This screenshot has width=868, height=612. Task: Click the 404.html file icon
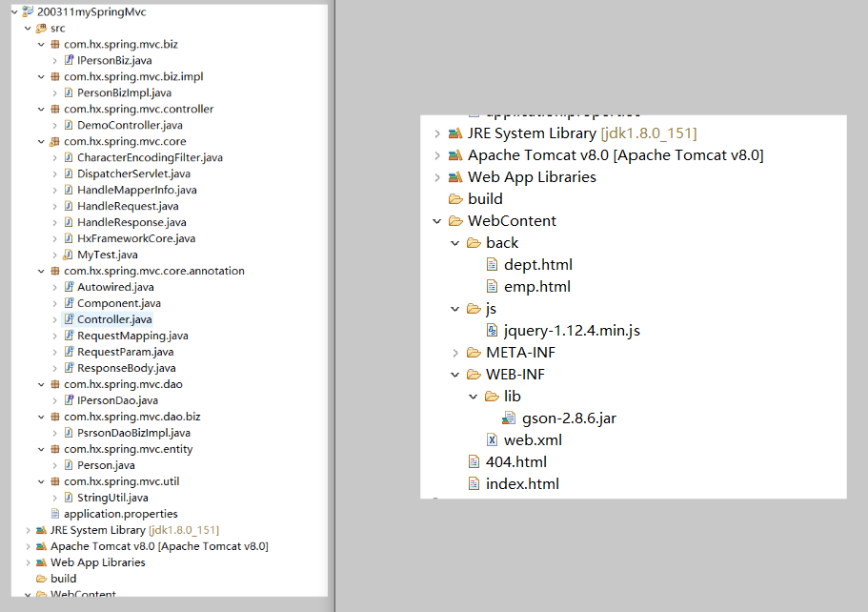point(474,462)
